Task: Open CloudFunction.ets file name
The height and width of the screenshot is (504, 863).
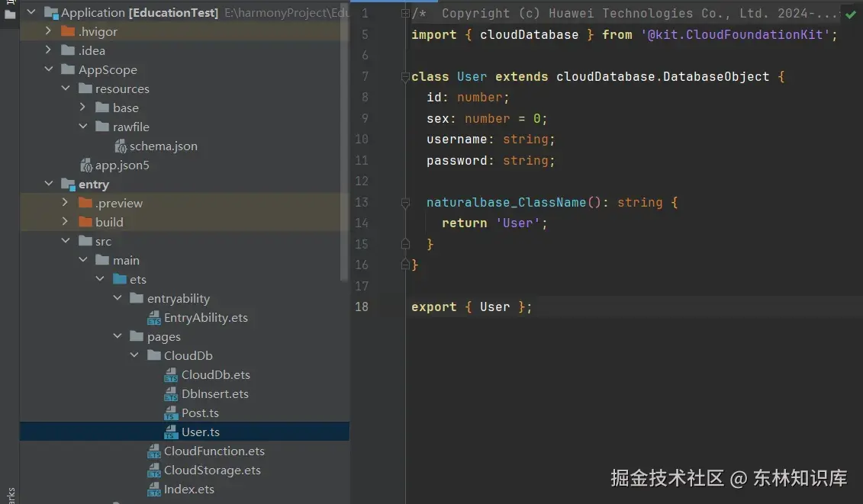Action: tap(214, 451)
